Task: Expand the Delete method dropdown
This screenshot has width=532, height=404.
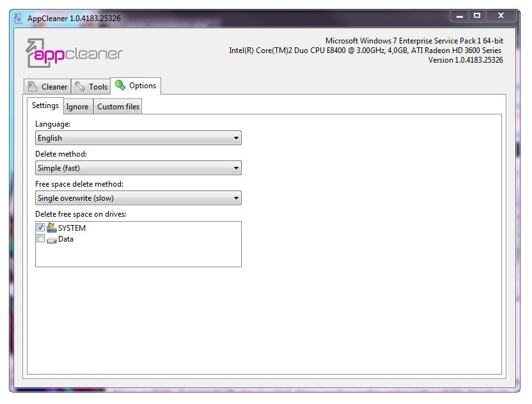Action: click(x=138, y=168)
